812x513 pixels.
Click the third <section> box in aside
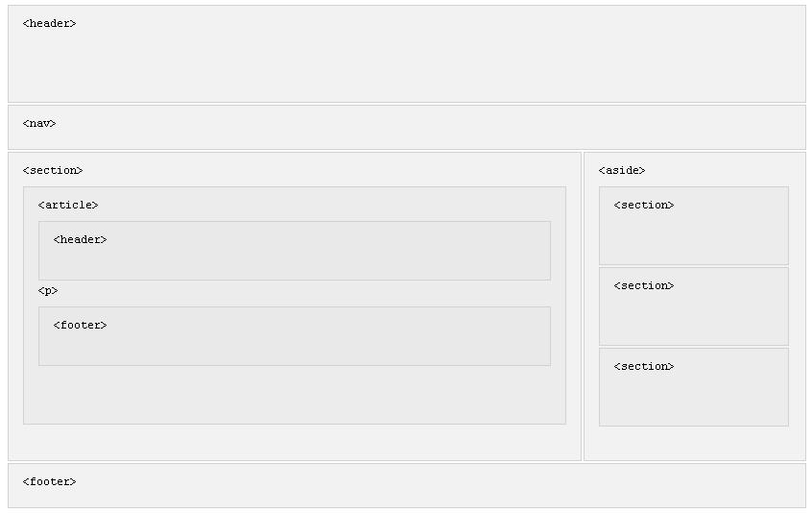pyautogui.click(x=693, y=387)
